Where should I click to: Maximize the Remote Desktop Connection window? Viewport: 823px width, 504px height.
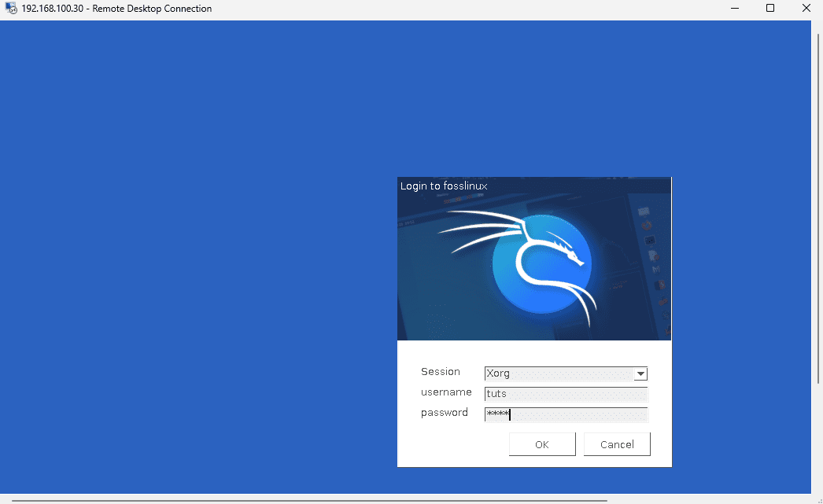click(770, 9)
